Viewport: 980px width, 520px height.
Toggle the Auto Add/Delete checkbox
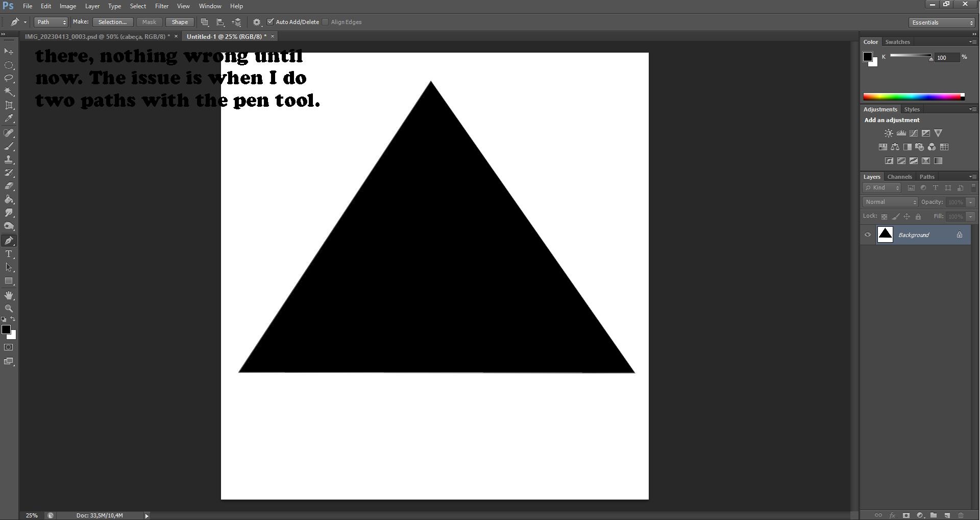coord(271,22)
